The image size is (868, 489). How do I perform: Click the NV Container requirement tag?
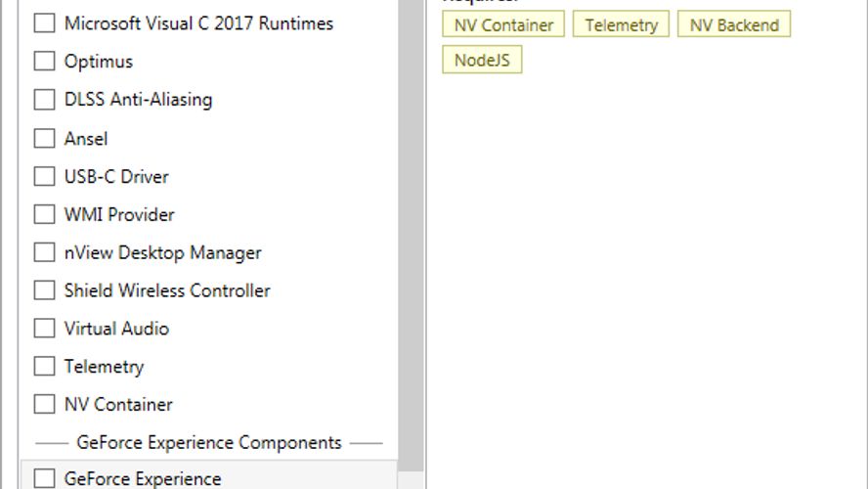pyautogui.click(x=503, y=24)
